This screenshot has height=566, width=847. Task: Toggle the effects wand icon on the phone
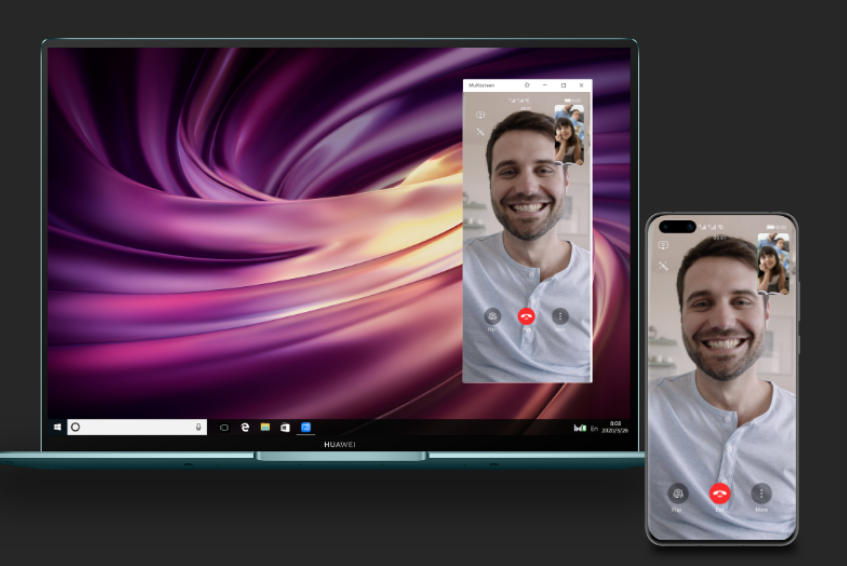click(663, 266)
